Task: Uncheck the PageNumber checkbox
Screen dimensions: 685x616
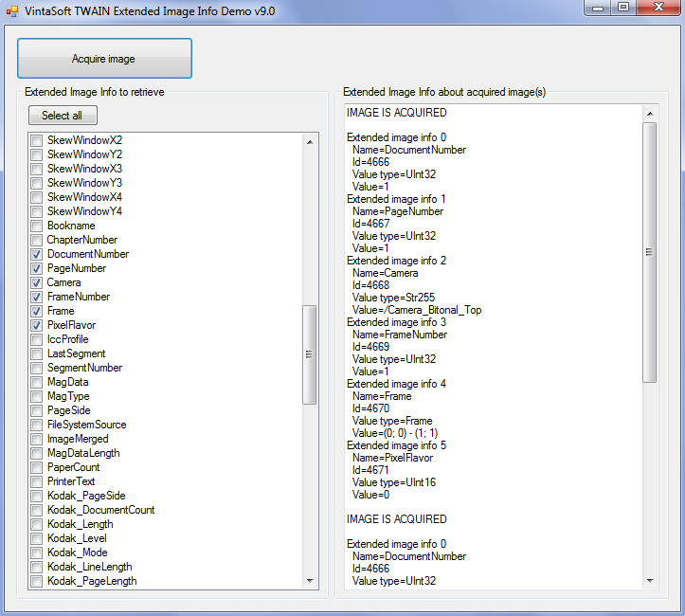Action: tap(37, 269)
